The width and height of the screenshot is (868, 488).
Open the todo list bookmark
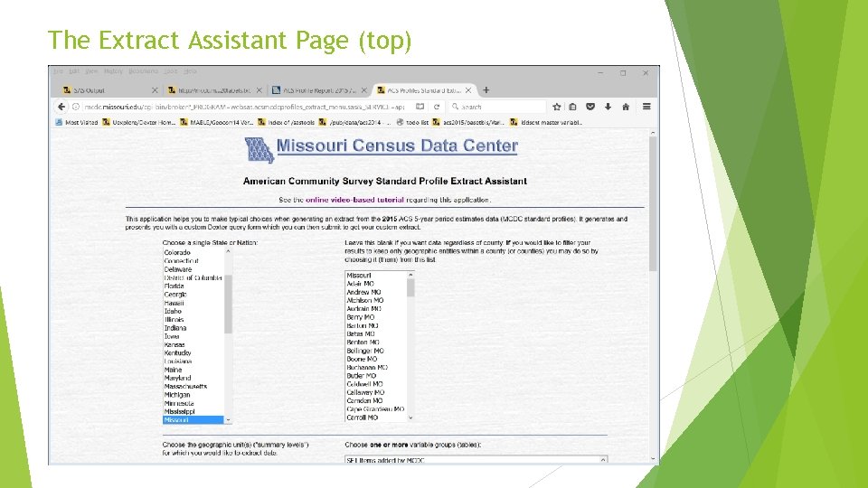coord(412,122)
